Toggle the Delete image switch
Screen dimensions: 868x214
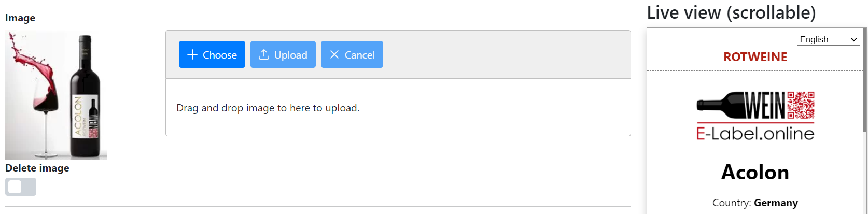pos(21,187)
